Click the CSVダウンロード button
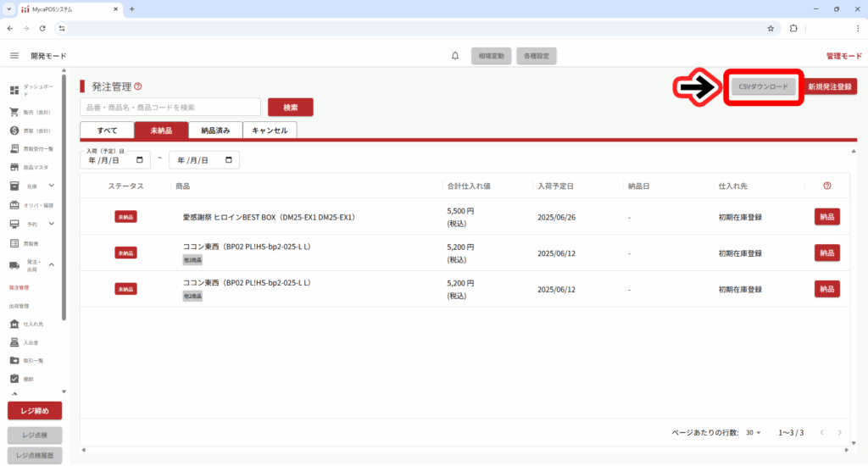 (763, 87)
